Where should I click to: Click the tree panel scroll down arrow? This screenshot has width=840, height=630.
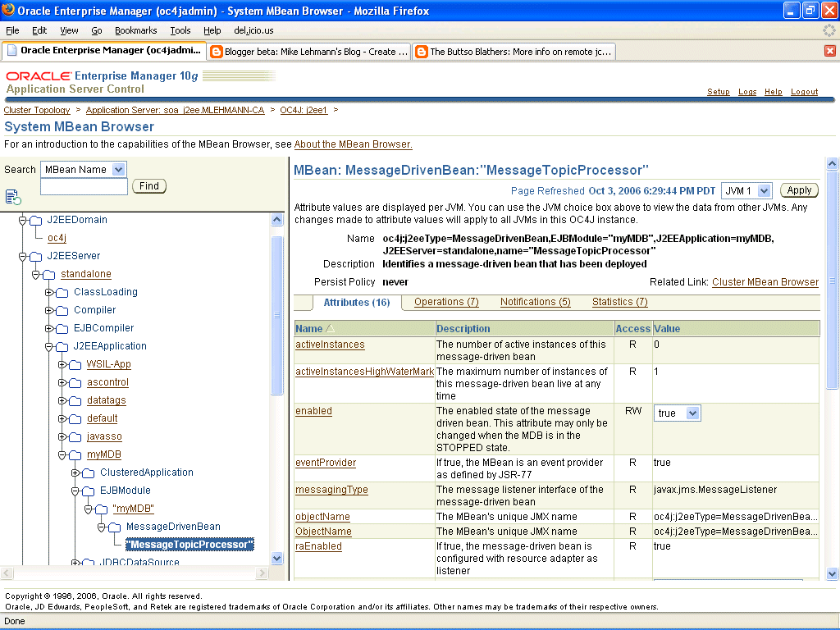pyautogui.click(x=277, y=558)
